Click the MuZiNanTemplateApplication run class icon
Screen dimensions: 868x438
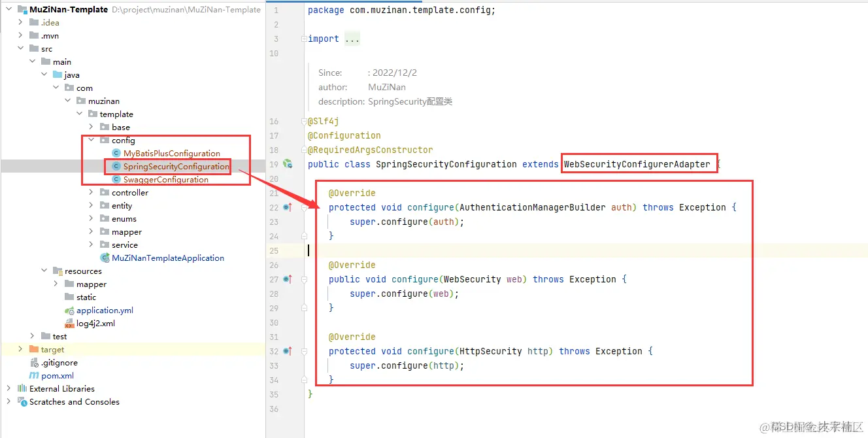pos(105,258)
